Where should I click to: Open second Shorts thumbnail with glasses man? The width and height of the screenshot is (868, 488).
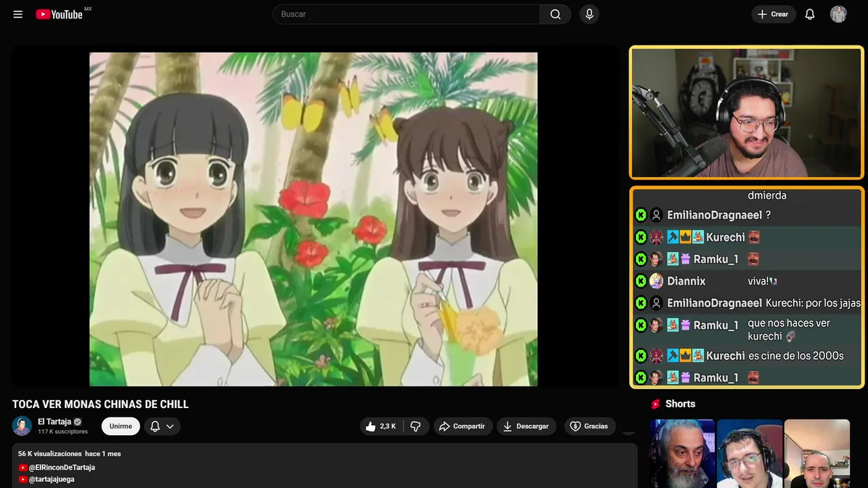(x=749, y=453)
